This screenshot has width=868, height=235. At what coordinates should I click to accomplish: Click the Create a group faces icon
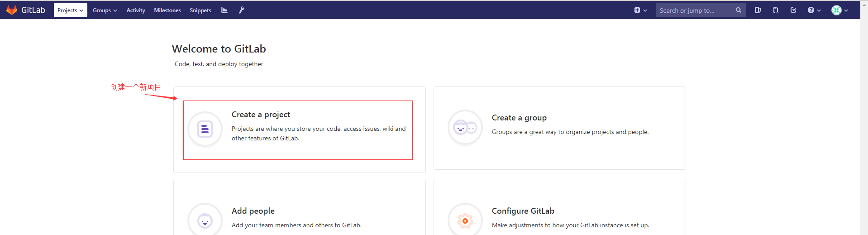coord(465,128)
